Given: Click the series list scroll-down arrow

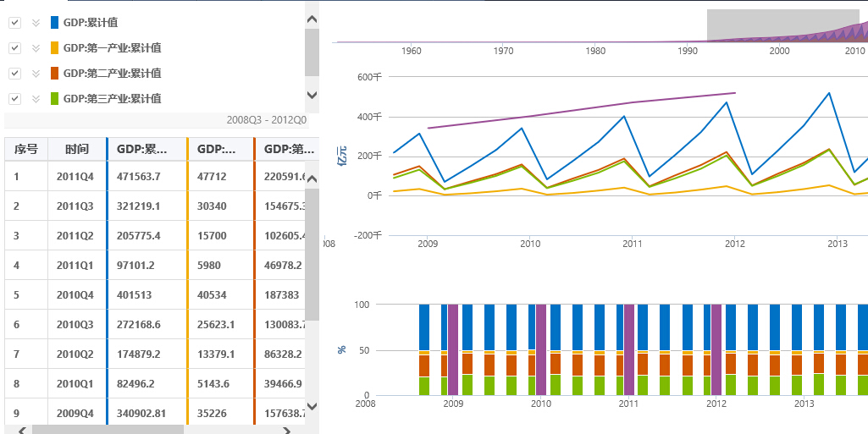Looking at the screenshot, I should pos(312,95).
